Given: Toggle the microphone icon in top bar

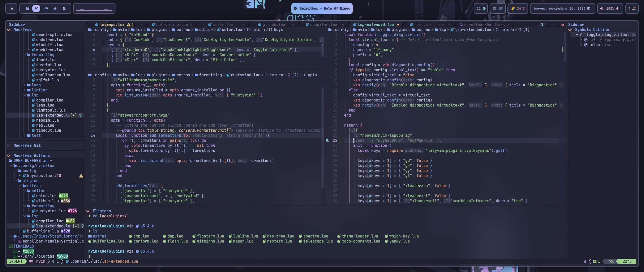Looking at the screenshot, I should (617, 9).
